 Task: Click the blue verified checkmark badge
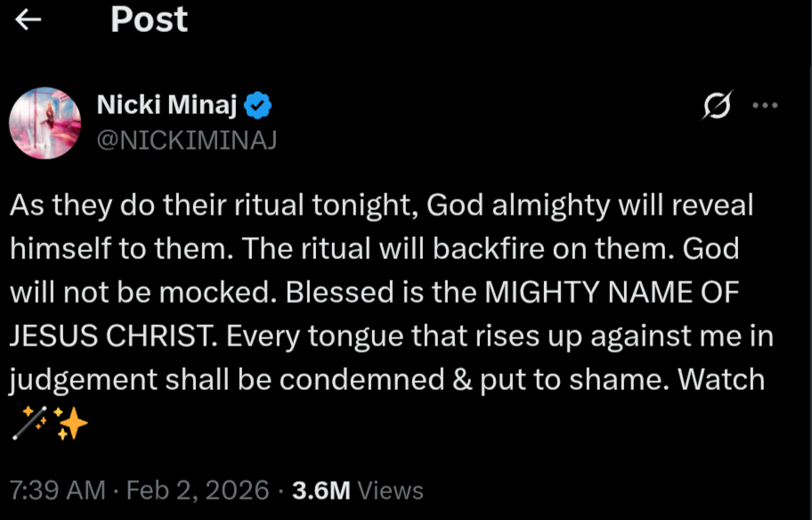coord(258,107)
